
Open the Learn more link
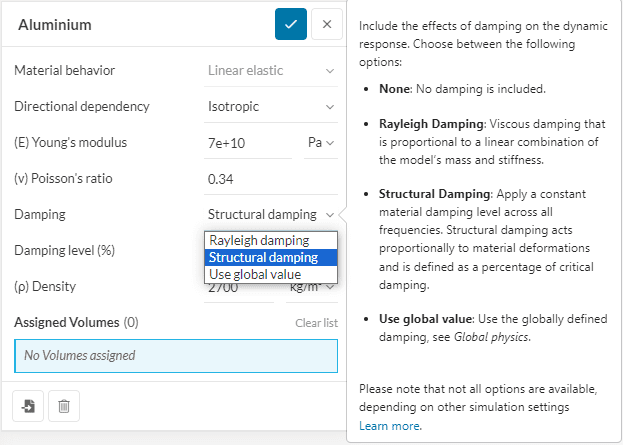click(x=390, y=425)
